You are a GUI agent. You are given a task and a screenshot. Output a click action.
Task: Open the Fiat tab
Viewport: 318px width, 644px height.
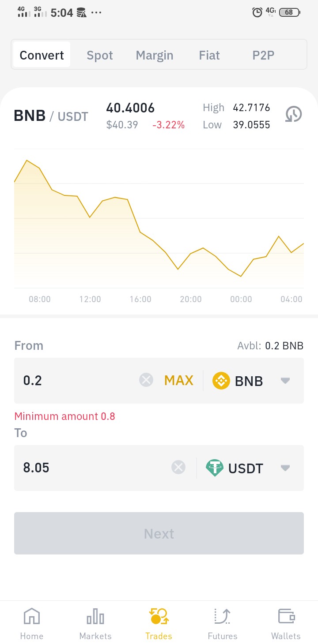tap(209, 55)
